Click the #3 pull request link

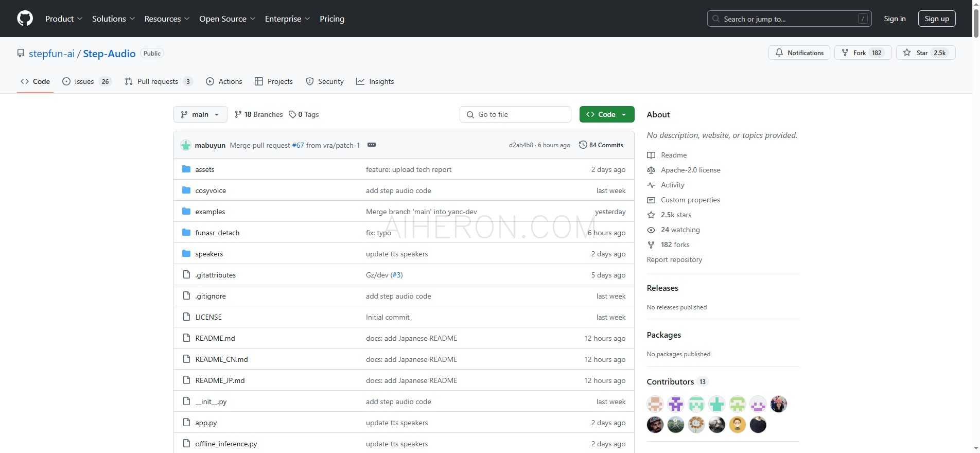click(396, 275)
